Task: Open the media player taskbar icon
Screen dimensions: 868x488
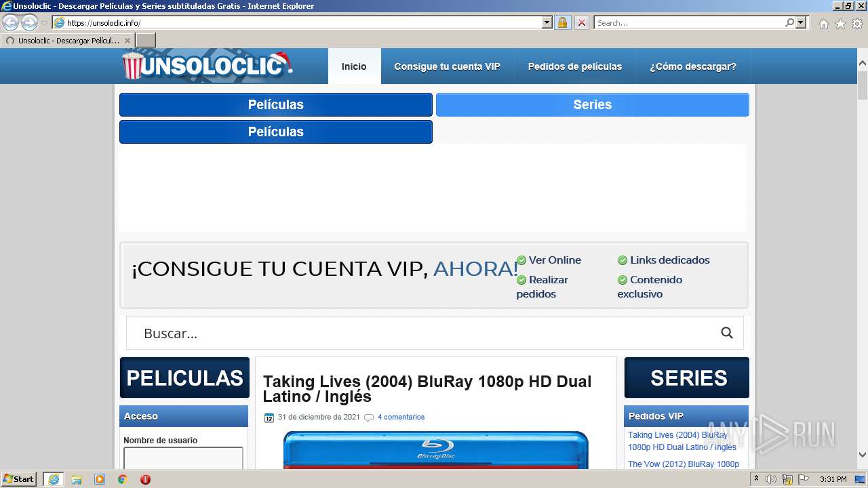Action: pos(100,479)
